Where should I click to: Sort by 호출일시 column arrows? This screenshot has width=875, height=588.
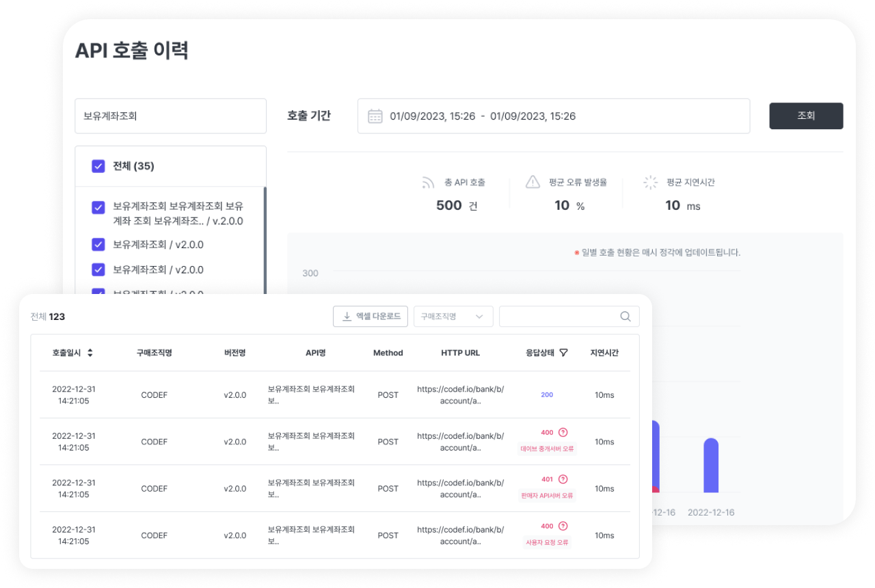pyautogui.click(x=90, y=353)
